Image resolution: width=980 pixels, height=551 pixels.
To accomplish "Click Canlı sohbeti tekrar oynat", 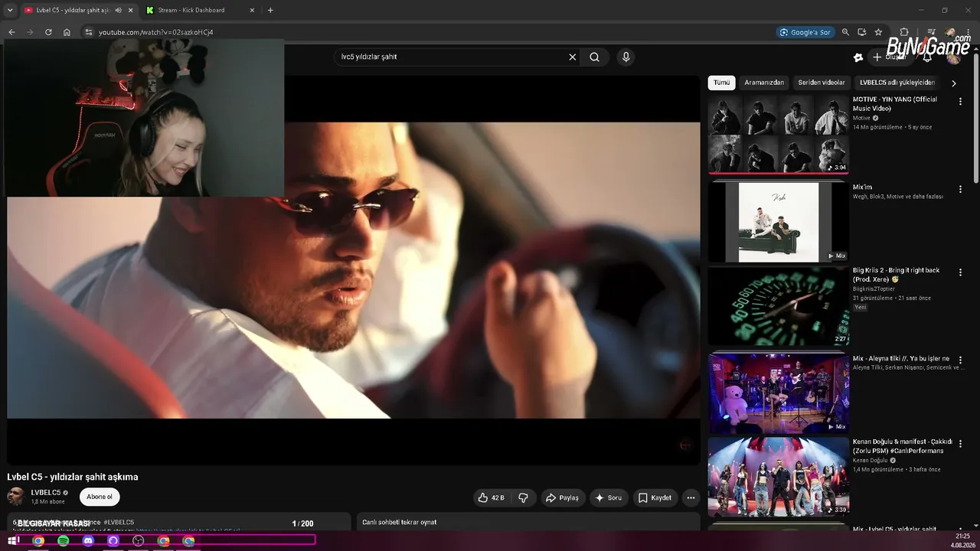I will click(x=400, y=522).
